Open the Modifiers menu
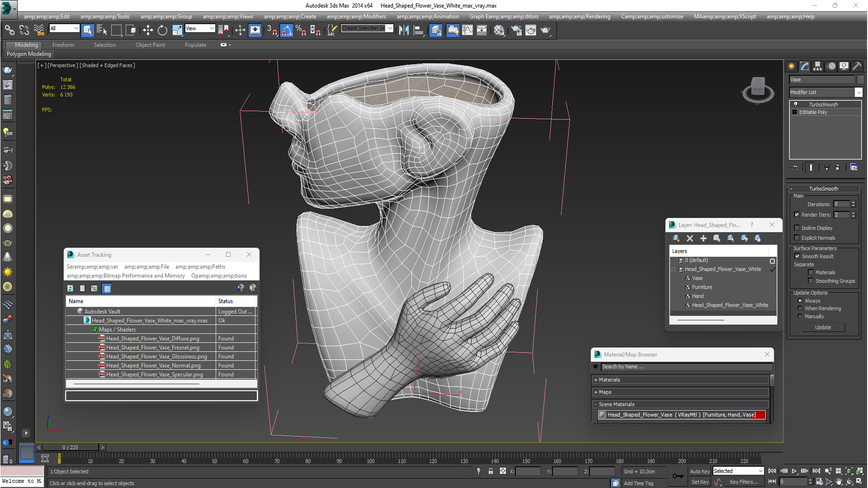Image resolution: width=868 pixels, height=488 pixels. pos(356,17)
